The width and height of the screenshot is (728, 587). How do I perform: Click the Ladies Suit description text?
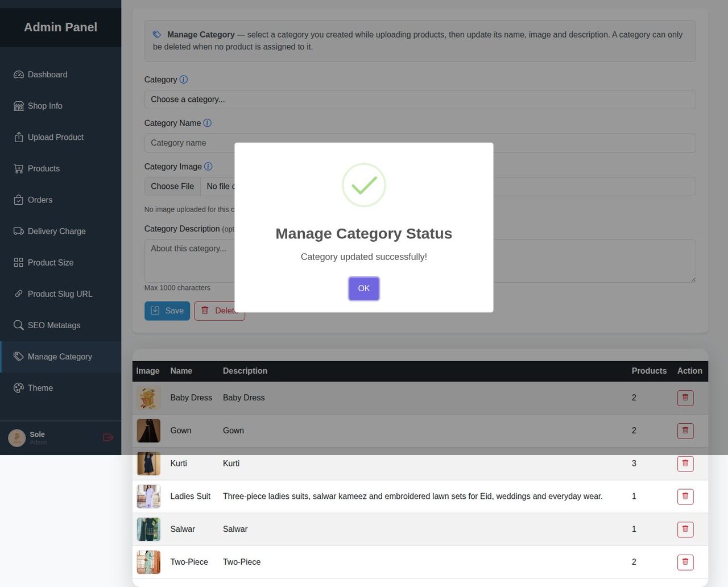tap(412, 497)
